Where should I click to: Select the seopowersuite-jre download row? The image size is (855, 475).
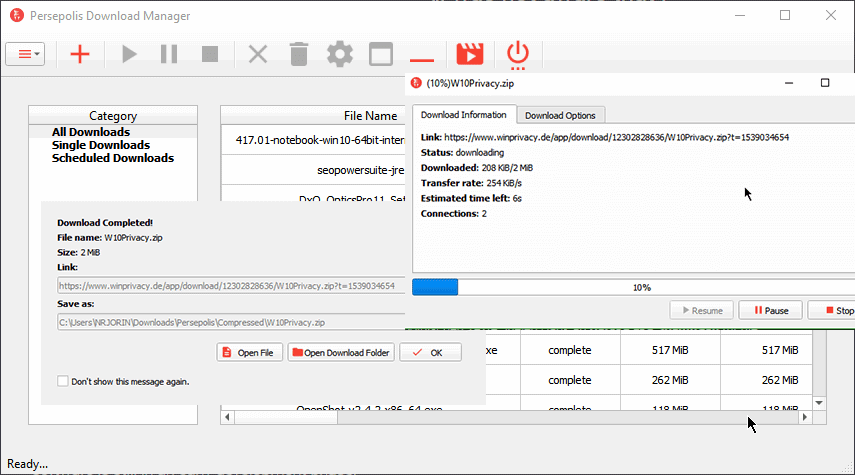coord(314,170)
